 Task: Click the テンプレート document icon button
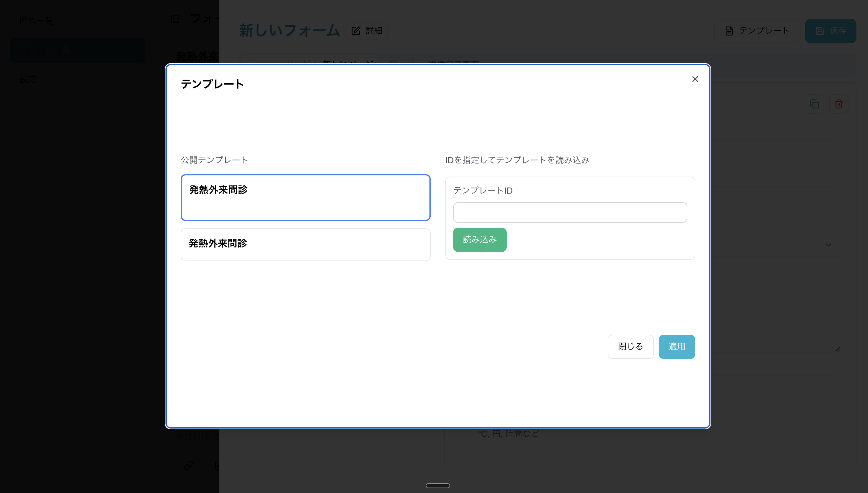click(x=757, y=31)
